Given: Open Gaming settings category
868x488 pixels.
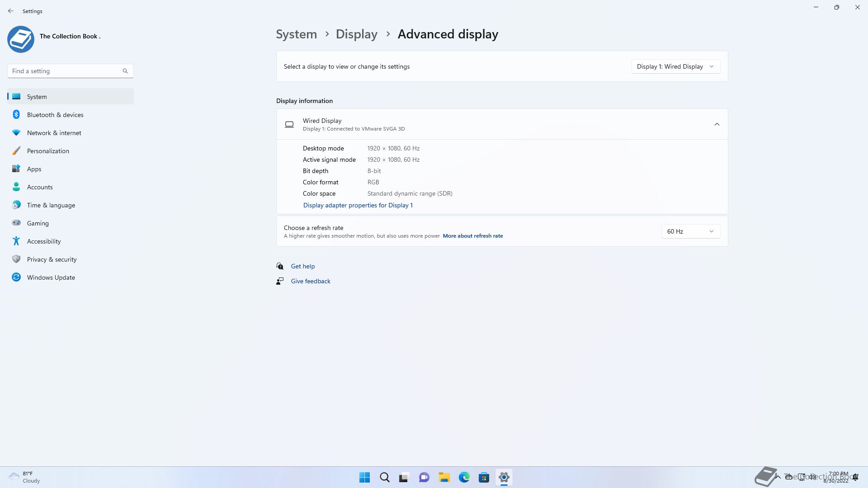Looking at the screenshot, I should click(x=38, y=223).
